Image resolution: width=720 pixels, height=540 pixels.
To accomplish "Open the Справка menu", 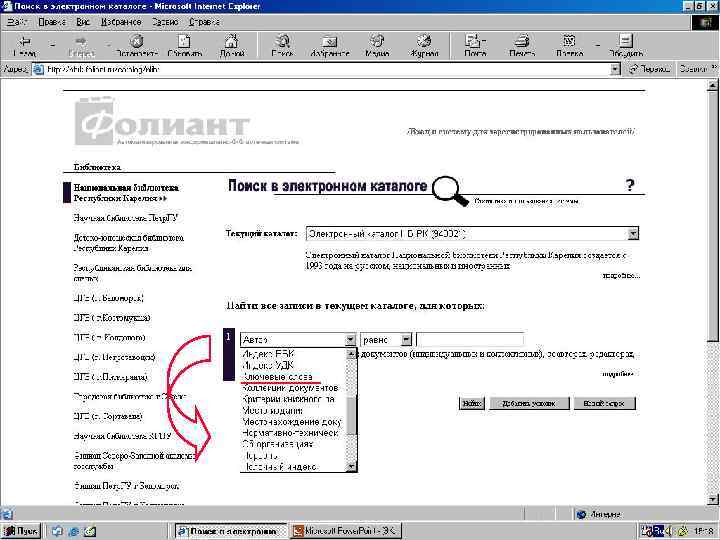I will [x=204, y=22].
